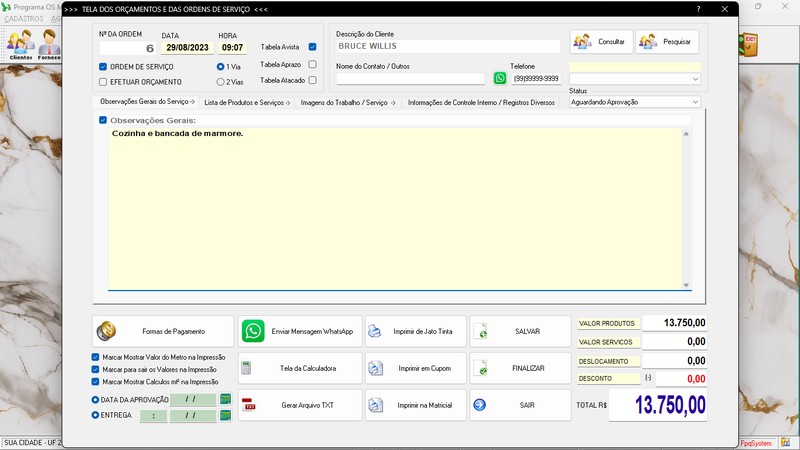Viewport: 800px width, 450px height.
Task: Click Gerar Arquivo TXT
Action: click(298, 405)
